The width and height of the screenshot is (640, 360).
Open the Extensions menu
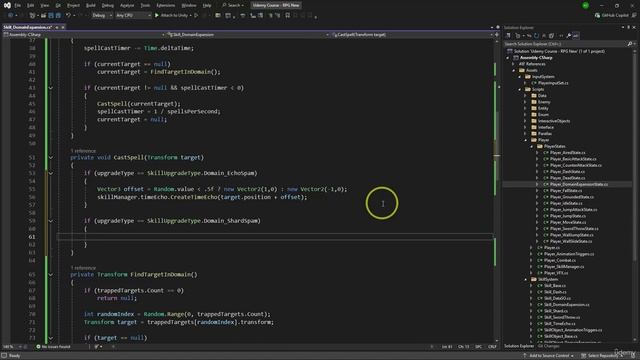[x=166, y=5]
